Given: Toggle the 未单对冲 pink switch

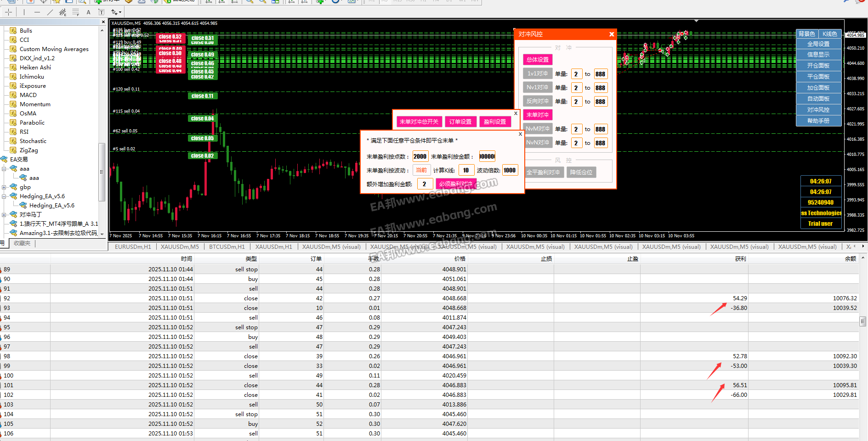Looking at the screenshot, I should coord(537,115).
